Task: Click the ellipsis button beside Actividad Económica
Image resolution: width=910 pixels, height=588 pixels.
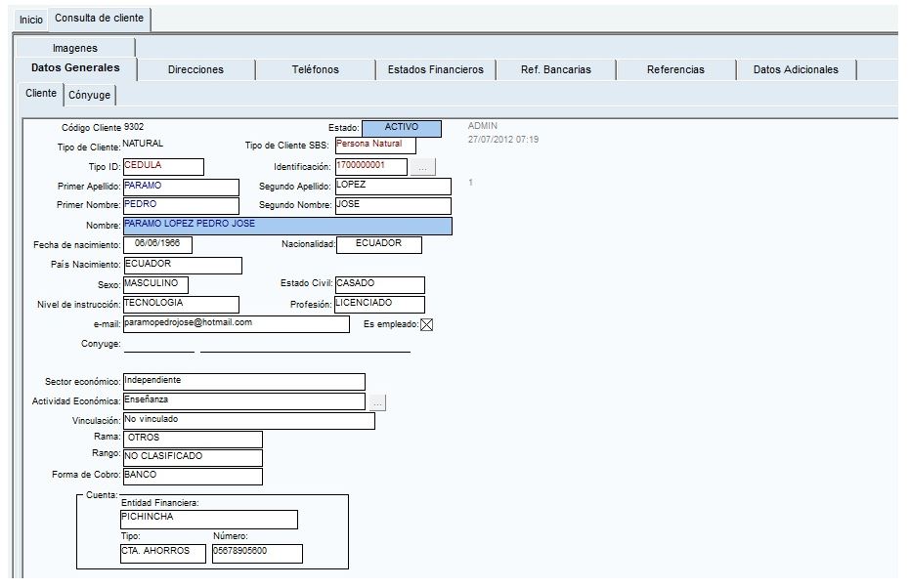Action: (377, 402)
